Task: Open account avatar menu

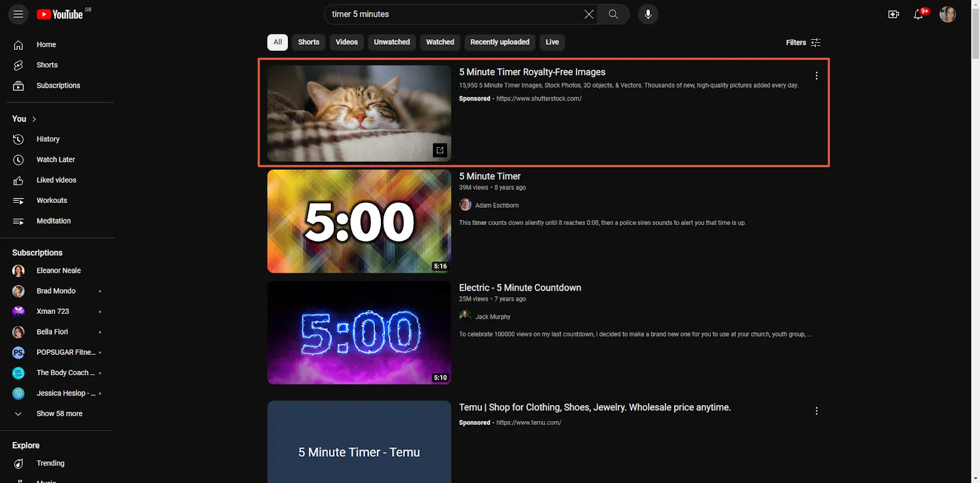Action: coord(948,14)
